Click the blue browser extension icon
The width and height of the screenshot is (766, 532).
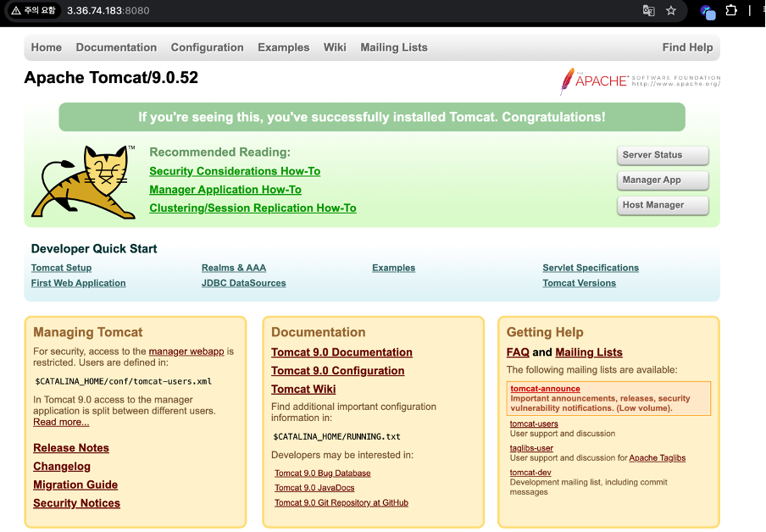[x=708, y=11]
